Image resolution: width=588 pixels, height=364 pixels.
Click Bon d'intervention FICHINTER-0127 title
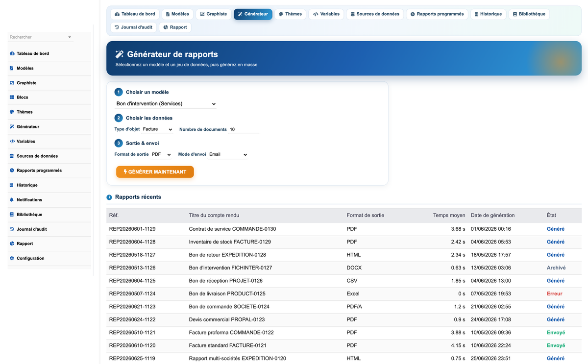(230, 268)
